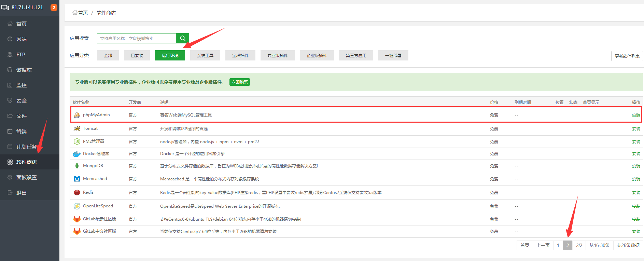Open 计划任务 in the sidebar
This screenshot has height=261, width=644.
[30, 147]
